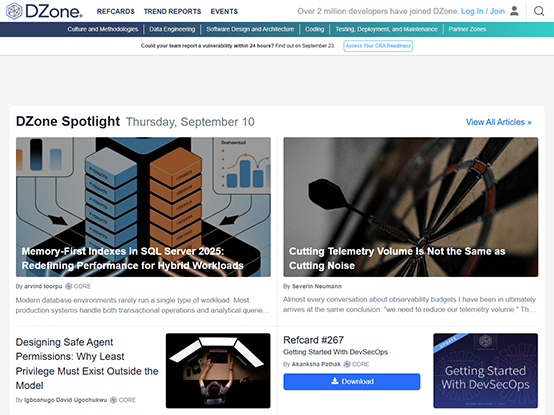Viewport: 554px width, 415px height.
Task: Open Refcard #267 heading
Action: click(313, 340)
